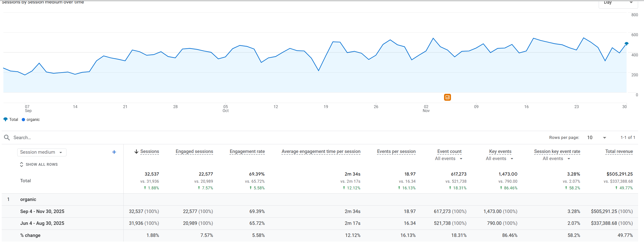Click the 49.77% change in revenue cell
Screen dimensions: 644x247
click(x=625, y=235)
